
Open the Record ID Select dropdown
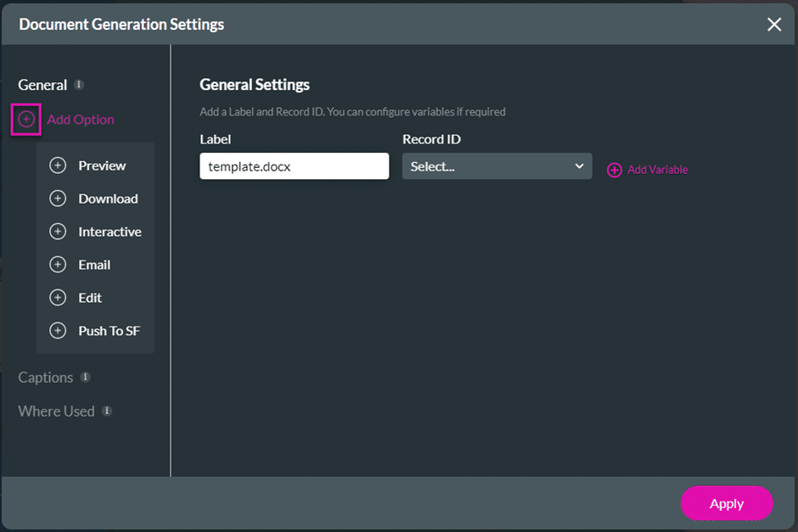coord(497,166)
